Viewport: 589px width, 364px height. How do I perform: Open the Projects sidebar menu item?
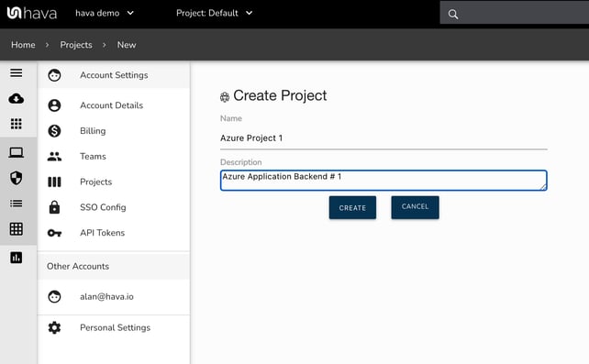tap(114, 182)
